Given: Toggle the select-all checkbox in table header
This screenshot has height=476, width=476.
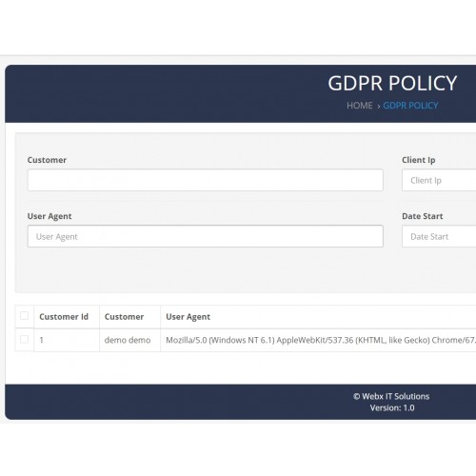Looking at the screenshot, I should (x=24, y=316).
